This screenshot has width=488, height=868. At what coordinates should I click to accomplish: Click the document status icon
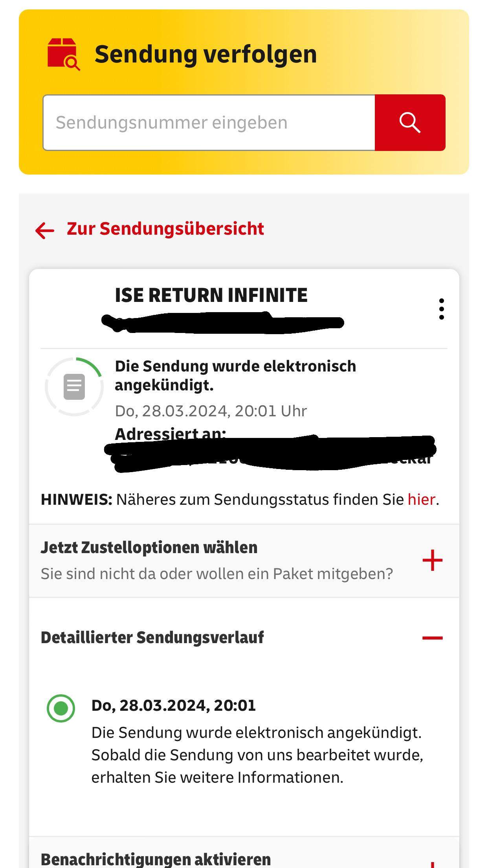point(75,386)
